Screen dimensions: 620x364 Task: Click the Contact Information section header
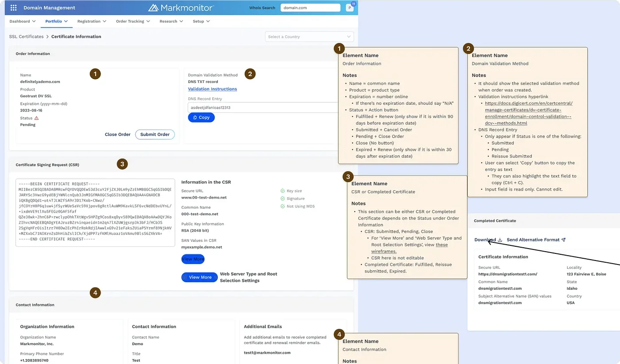pyautogui.click(x=35, y=305)
